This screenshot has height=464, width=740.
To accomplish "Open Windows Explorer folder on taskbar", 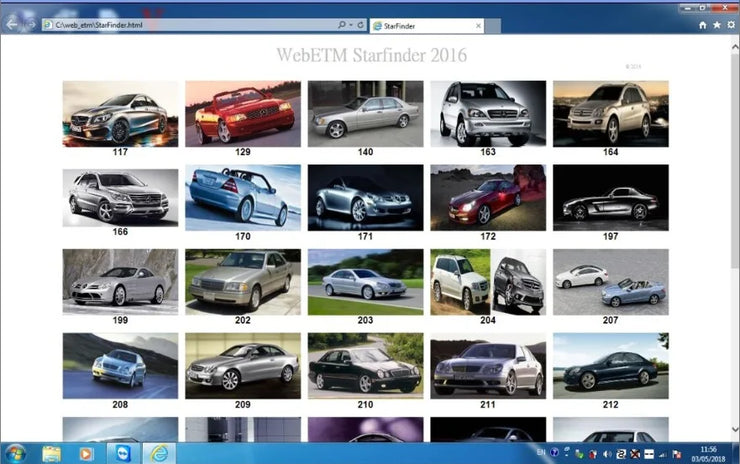I will [x=52, y=452].
